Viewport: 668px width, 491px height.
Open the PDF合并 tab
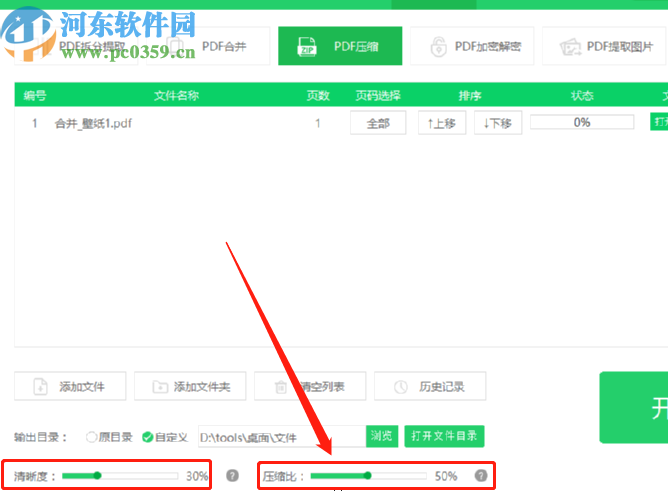[208, 46]
